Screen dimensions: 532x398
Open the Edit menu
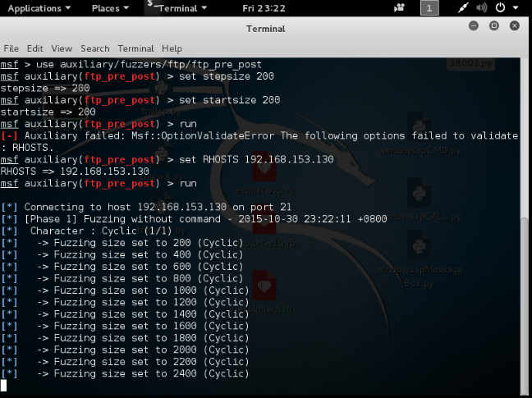point(34,48)
